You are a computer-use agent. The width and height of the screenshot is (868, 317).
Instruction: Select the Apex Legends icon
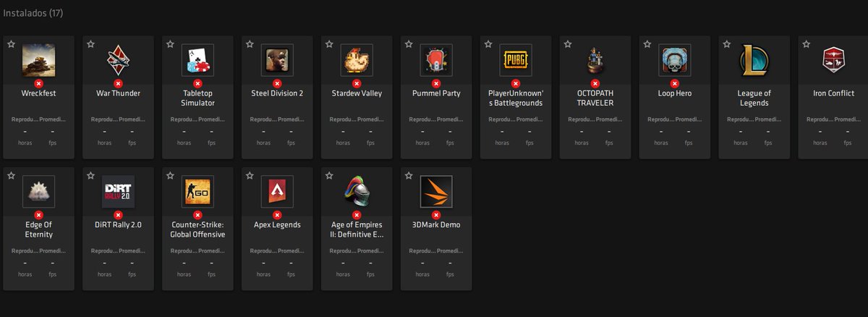coord(277,192)
